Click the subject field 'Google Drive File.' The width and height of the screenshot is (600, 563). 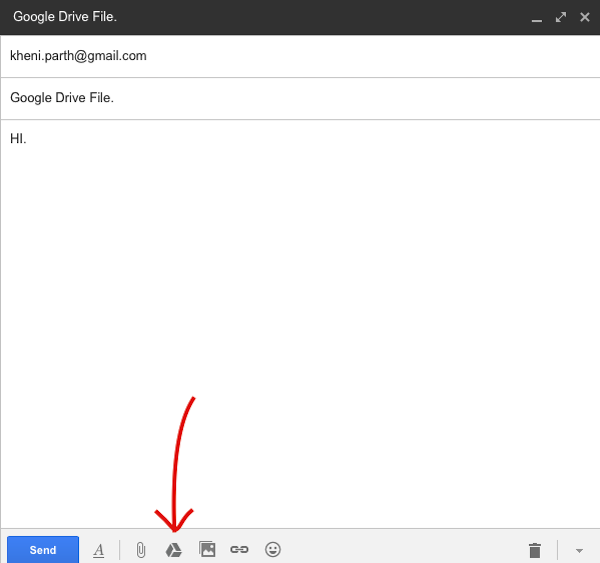point(300,98)
